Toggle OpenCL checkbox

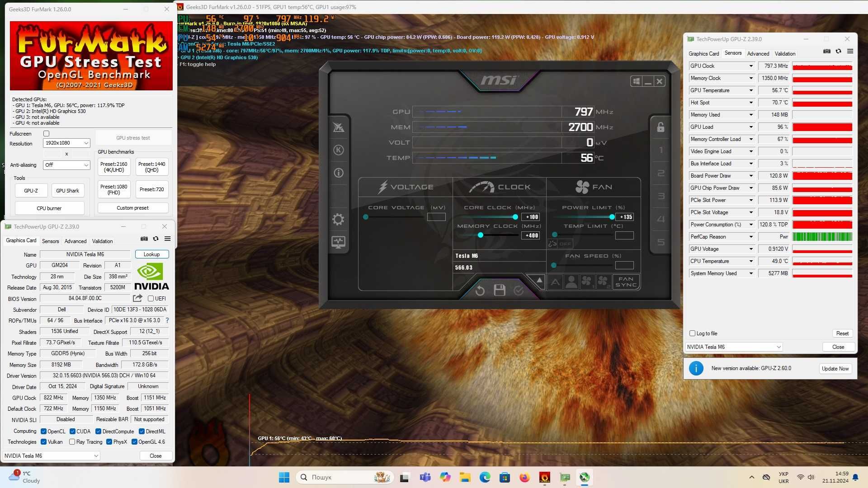click(43, 432)
